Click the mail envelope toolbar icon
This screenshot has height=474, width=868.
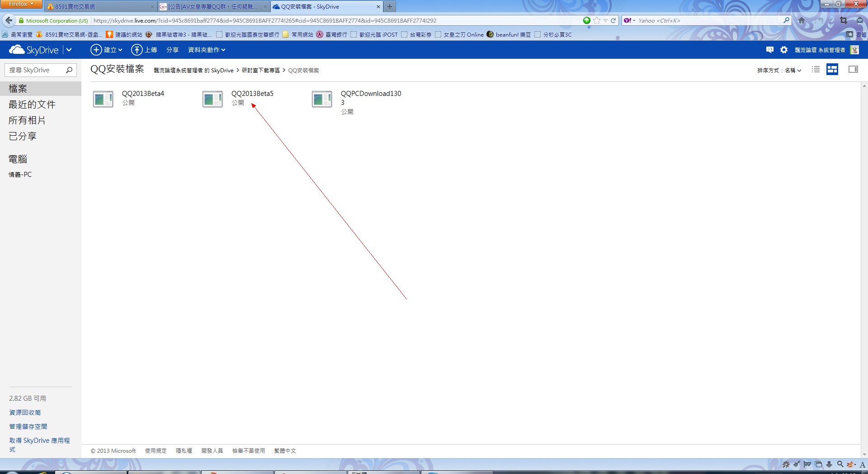click(x=859, y=20)
